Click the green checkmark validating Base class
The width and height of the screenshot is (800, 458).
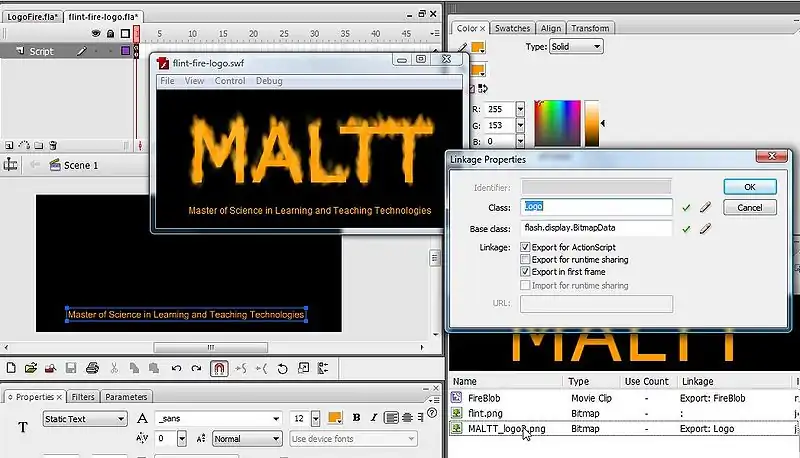(x=686, y=229)
